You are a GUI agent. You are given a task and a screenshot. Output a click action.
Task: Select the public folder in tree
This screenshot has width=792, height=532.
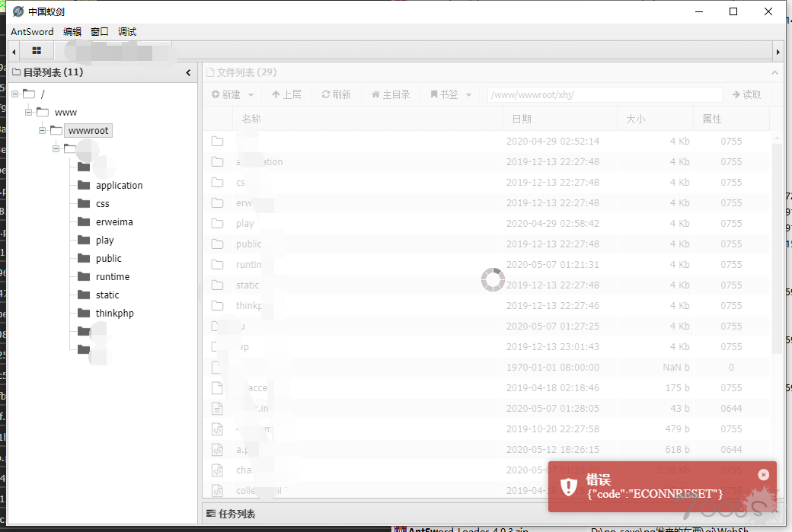[109, 259]
